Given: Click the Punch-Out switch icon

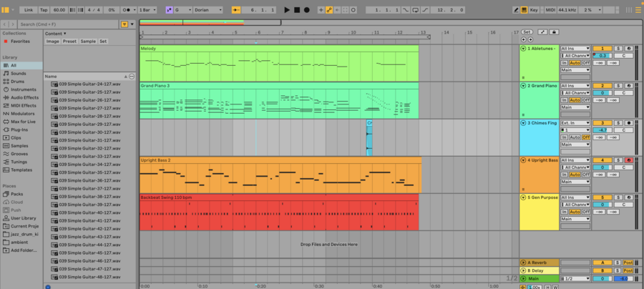Looking at the screenshot, I should click(x=426, y=10).
